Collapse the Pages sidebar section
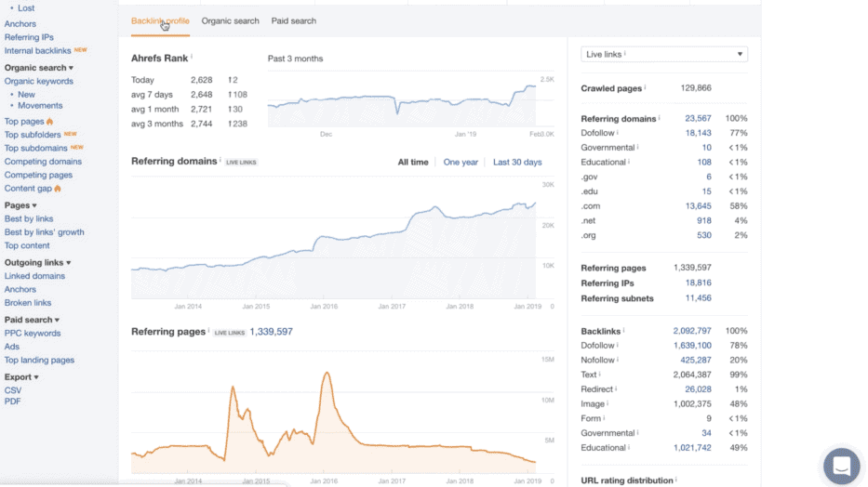The image size is (868, 487). (20, 205)
